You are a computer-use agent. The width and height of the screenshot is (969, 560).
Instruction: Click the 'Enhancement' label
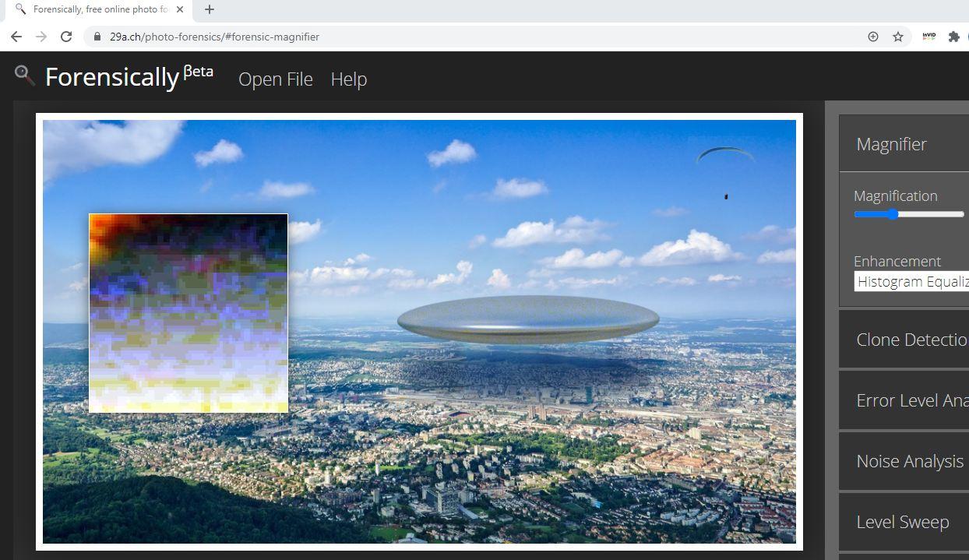(x=897, y=261)
